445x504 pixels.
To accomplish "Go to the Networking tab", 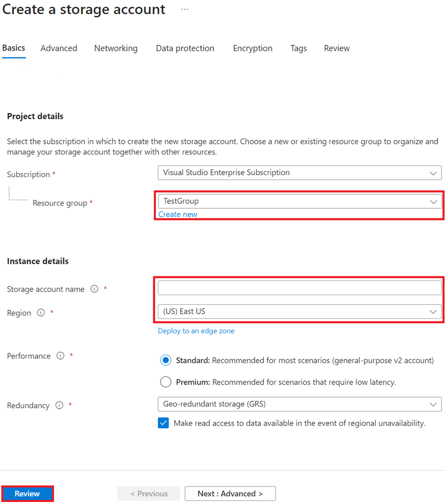I will pos(116,48).
